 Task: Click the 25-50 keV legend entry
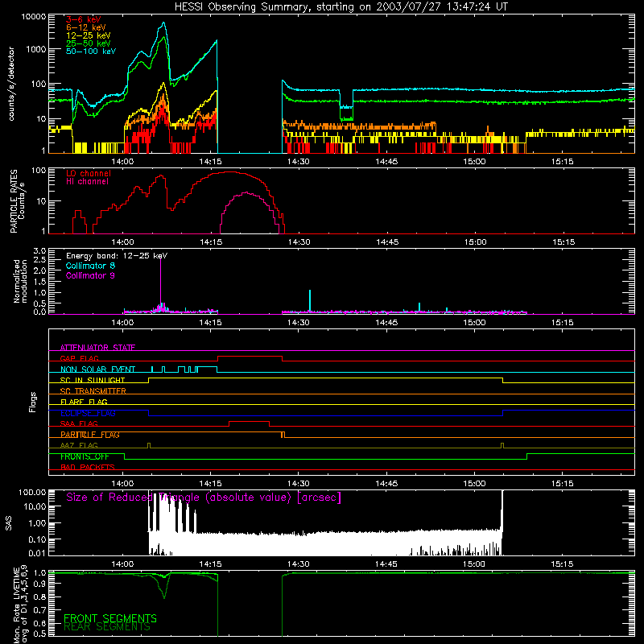(x=89, y=43)
